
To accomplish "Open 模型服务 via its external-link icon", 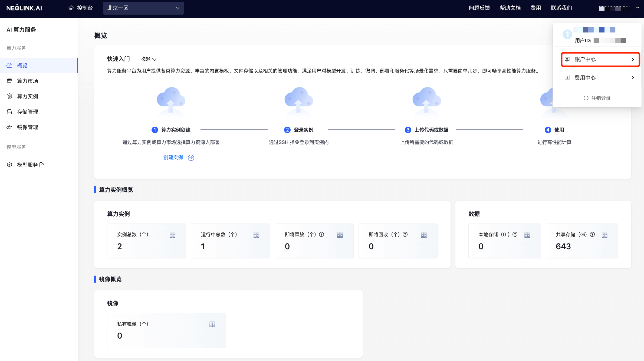I will point(42,165).
